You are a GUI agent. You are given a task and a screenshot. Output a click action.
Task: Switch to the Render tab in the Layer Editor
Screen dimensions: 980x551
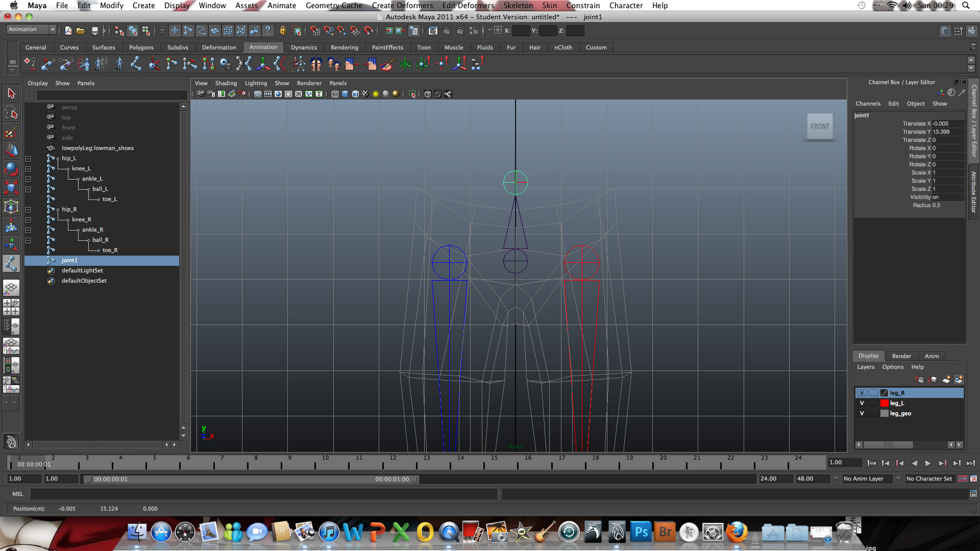(901, 356)
